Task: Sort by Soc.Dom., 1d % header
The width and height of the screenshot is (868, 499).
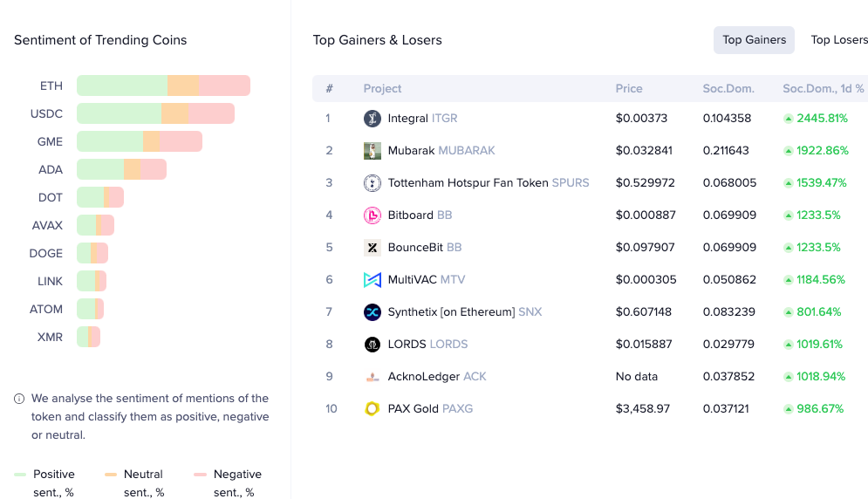Action: coord(824,89)
